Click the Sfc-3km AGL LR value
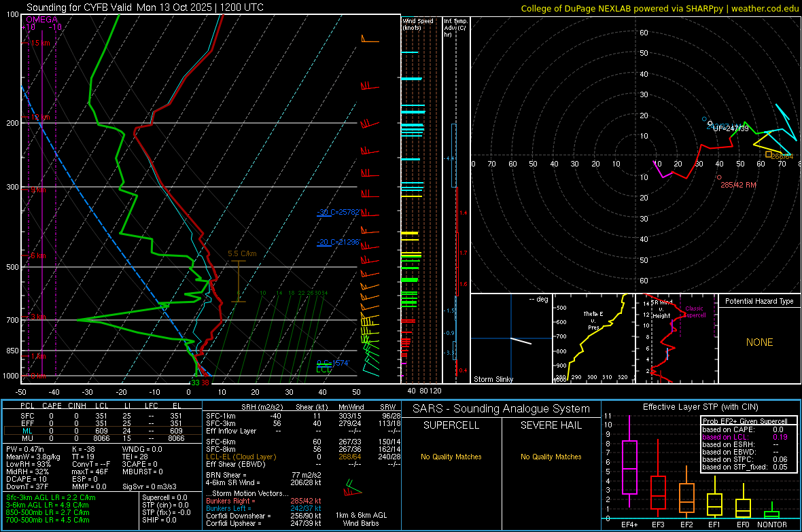The height and width of the screenshot is (532, 802). pyautogui.click(x=51, y=497)
